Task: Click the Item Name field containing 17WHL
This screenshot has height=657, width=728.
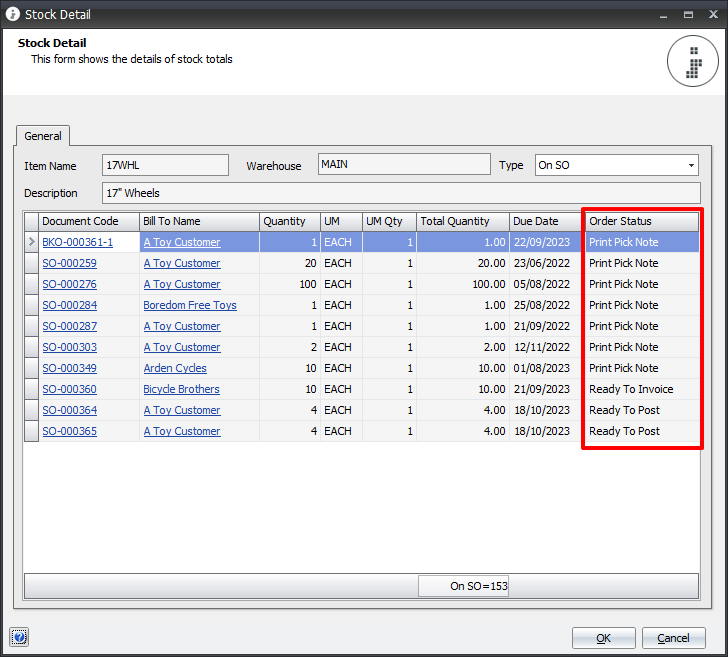Action: coord(166,165)
